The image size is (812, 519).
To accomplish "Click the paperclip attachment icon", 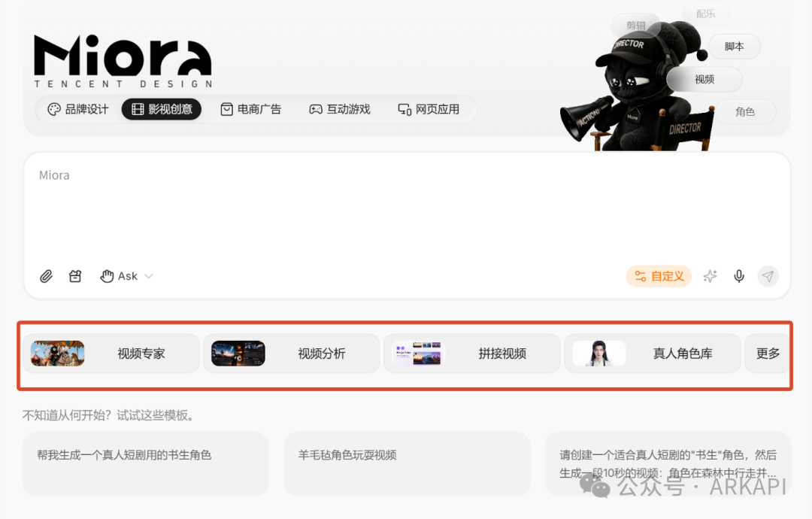I will coord(46,276).
